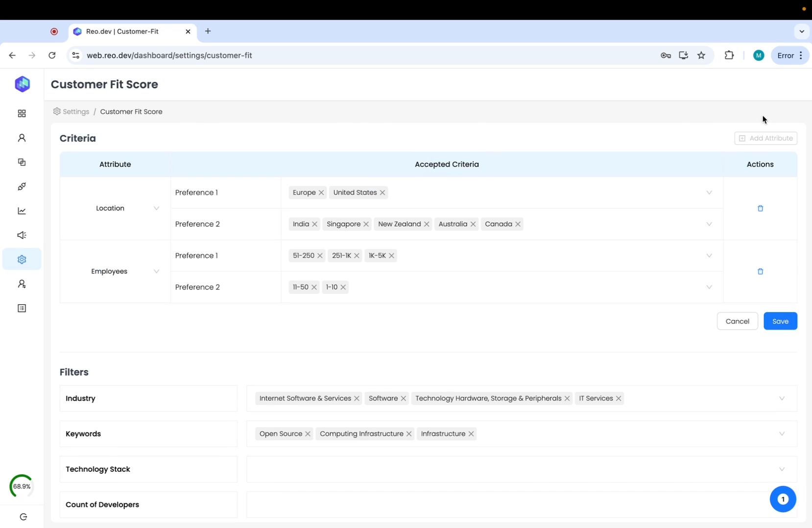
Task: Save the customer fit criteria
Action: pos(780,321)
